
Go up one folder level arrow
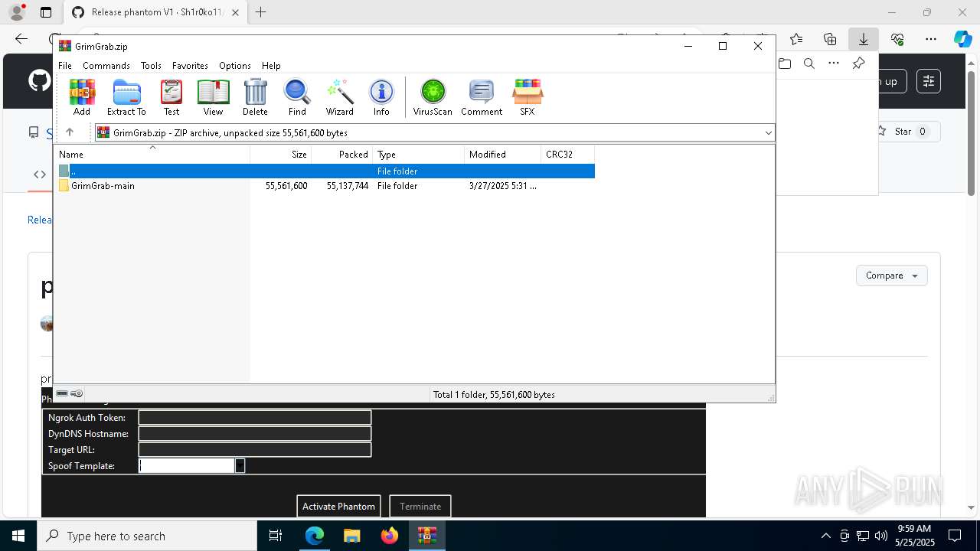point(69,132)
